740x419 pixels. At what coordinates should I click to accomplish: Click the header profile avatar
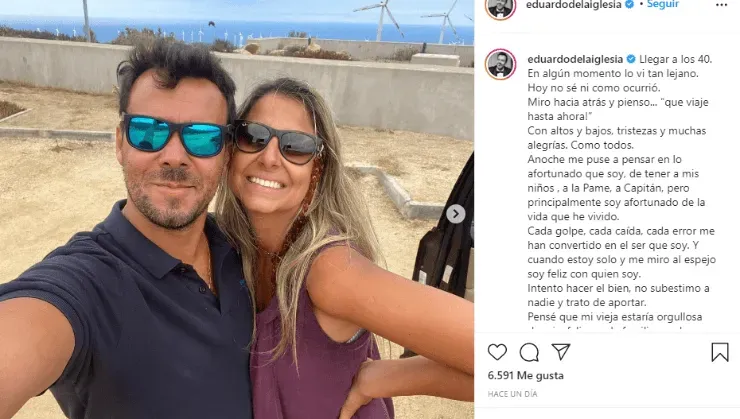pos(500,7)
